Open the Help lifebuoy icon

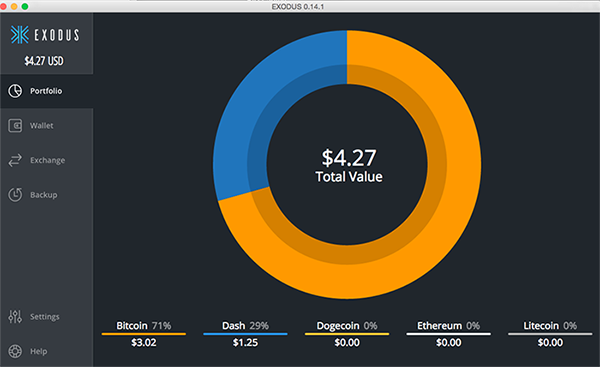coord(15,351)
